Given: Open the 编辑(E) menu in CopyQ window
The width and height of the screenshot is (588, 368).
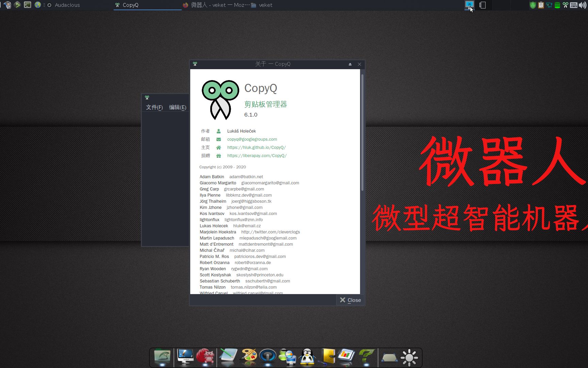Looking at the screenshot, I should coord(178,107).
